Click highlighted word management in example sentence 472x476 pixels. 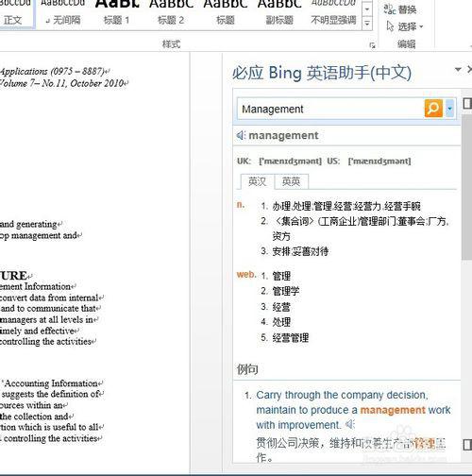pos(393,410)
